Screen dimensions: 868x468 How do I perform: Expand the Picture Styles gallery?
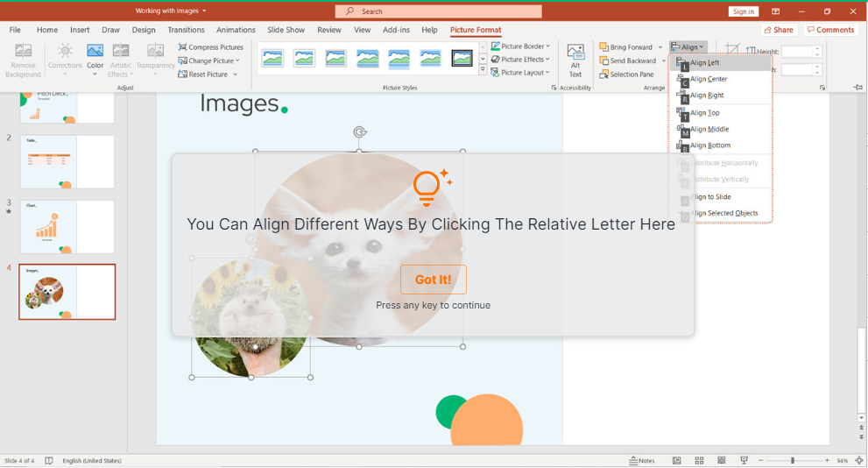click(483, 70)
